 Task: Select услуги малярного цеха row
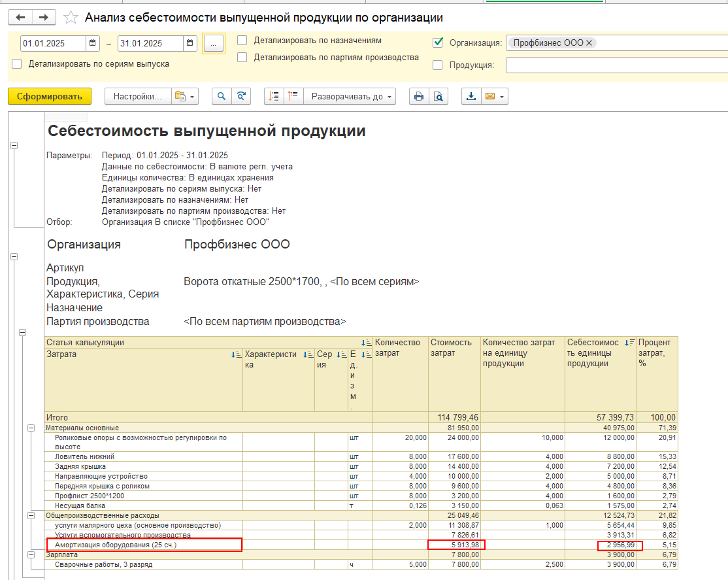point(361,525)
